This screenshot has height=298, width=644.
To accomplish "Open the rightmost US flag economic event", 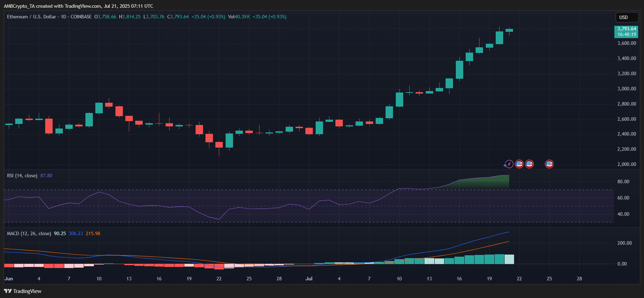I will click(x=549, y=164).
